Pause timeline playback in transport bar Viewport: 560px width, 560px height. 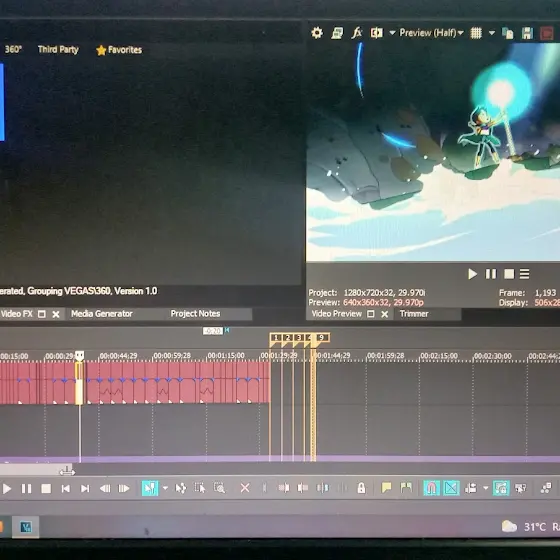click(x=26, y=488)
